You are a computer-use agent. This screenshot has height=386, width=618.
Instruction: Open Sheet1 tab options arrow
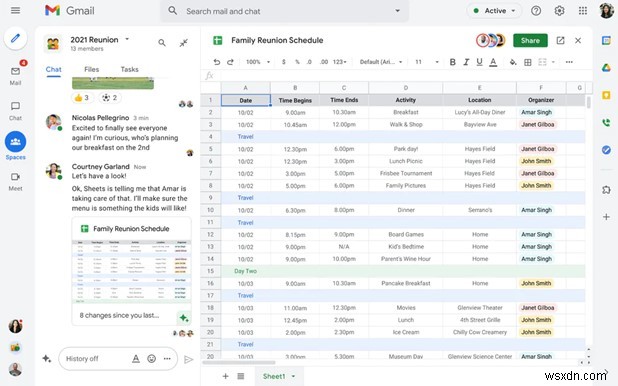pyautogui.click(x=293, y=376)
